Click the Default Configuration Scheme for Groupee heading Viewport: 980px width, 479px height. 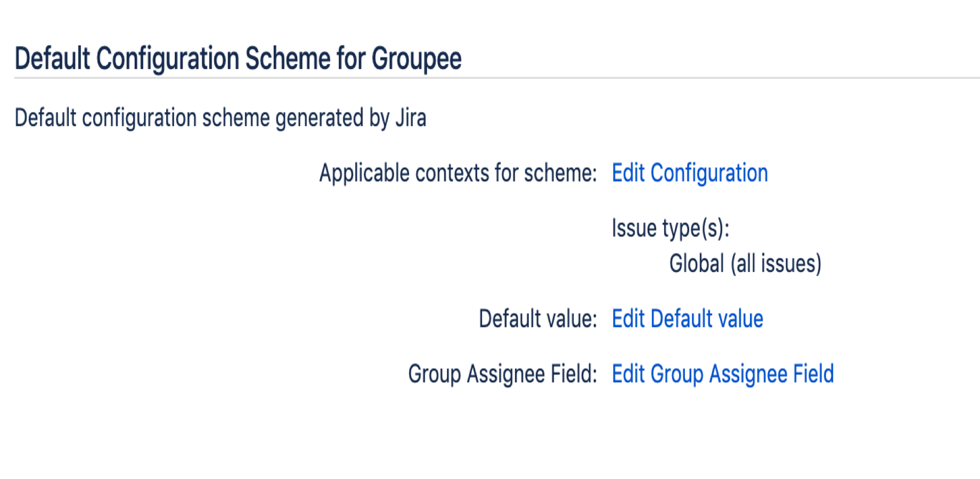[x=238, y=59]
